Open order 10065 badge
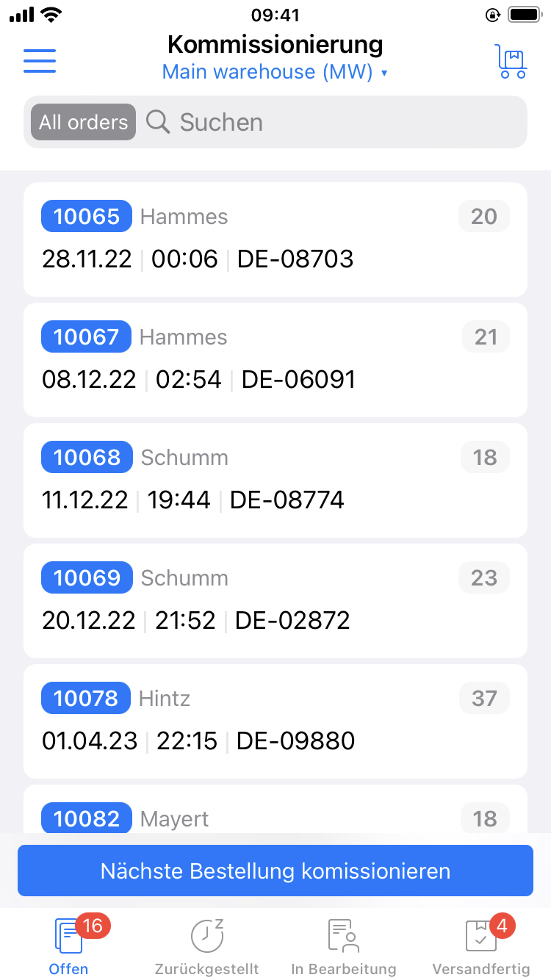Image resolution: width=551 pixels, height=980 pixels. click(87, 217)
